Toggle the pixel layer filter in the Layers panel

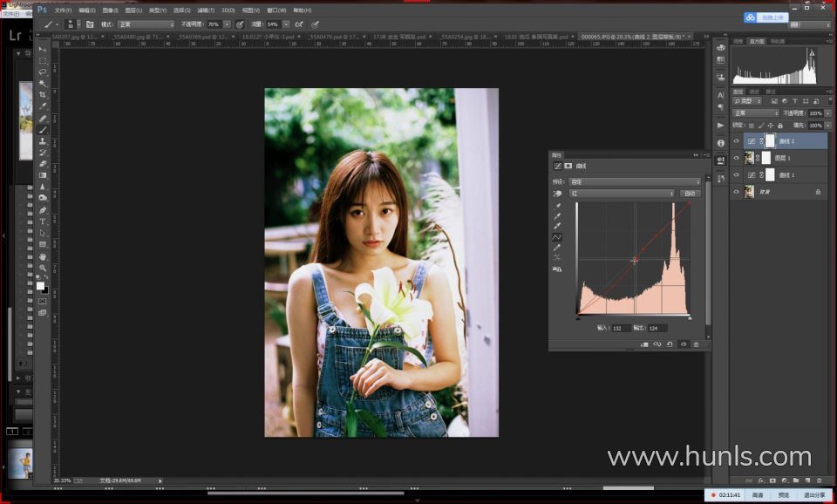point(774,101)
